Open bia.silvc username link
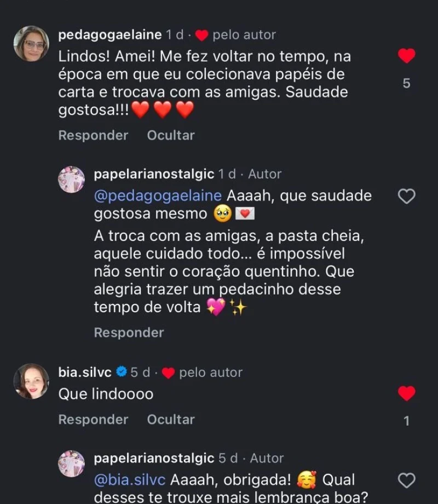This screenshot has width=438, height=504. coord(85,373)
